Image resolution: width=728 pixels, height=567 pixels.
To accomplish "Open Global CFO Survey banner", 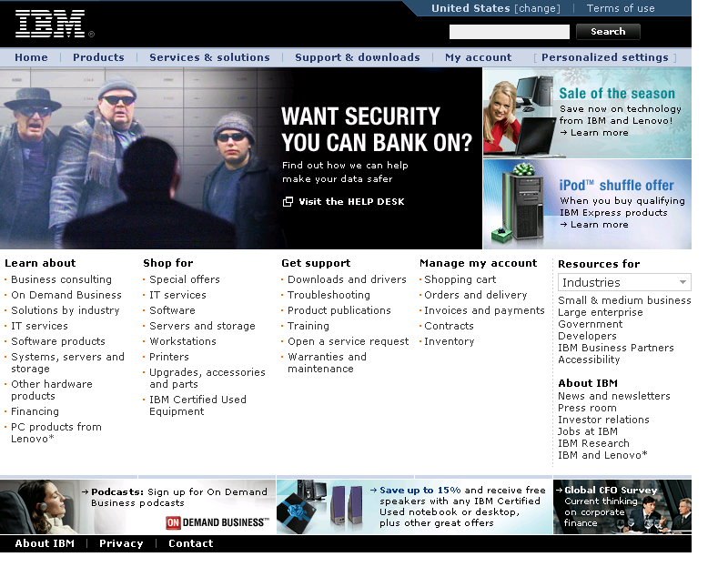I will point(622,507).
